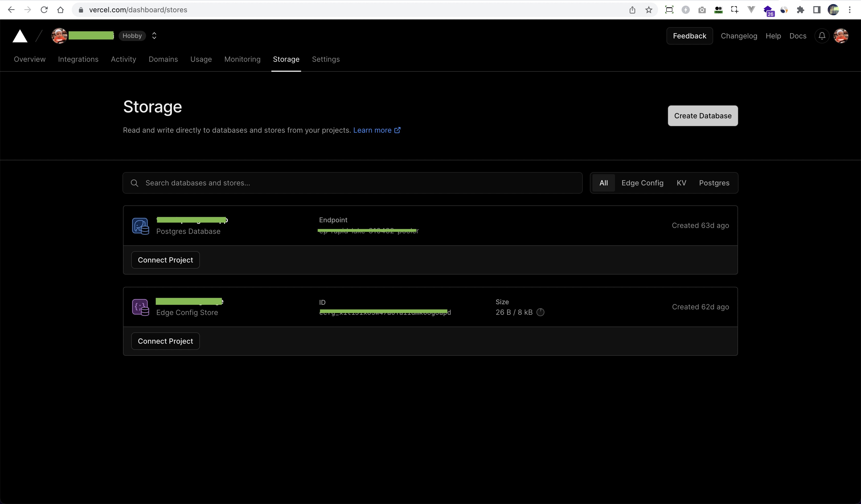Click the Edge Config Store icon
Screen dimensions: 861x504
139,307
